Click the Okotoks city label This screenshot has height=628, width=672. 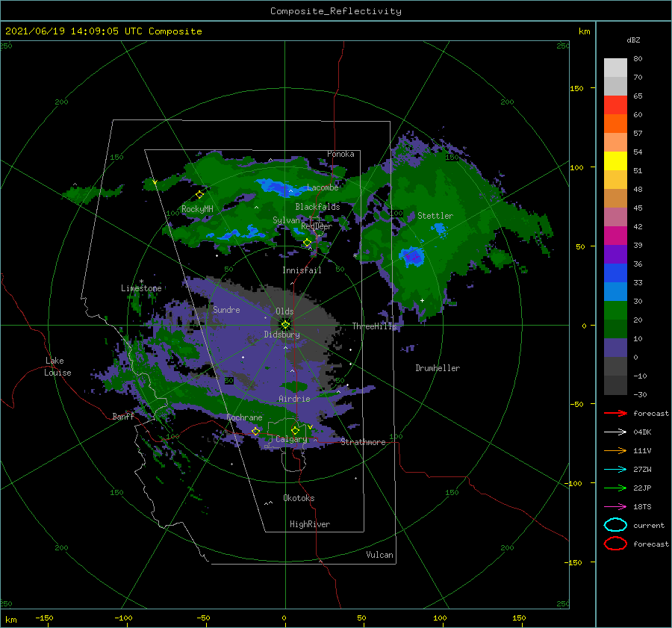pos(299,498)
